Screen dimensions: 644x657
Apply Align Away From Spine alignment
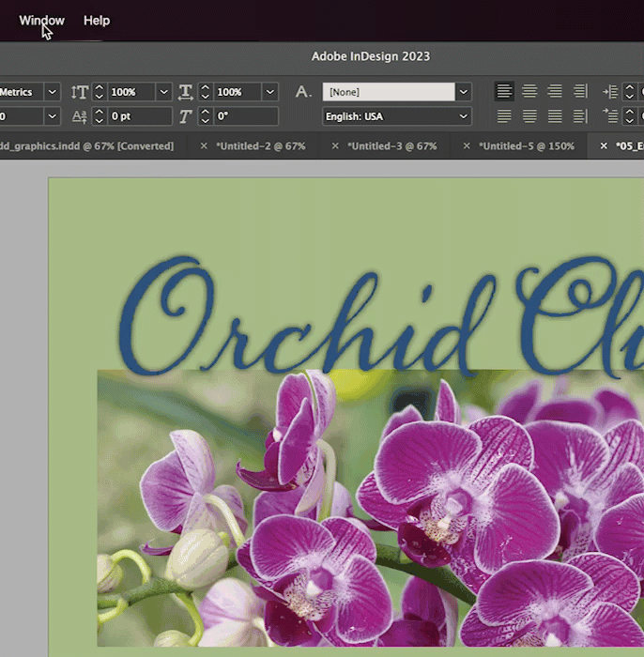point(580,116)
